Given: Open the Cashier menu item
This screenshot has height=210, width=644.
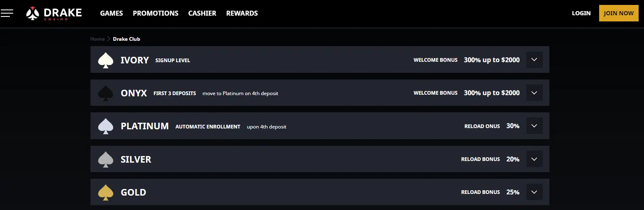Looking at the screenshot, I should (x=202, y=13).
